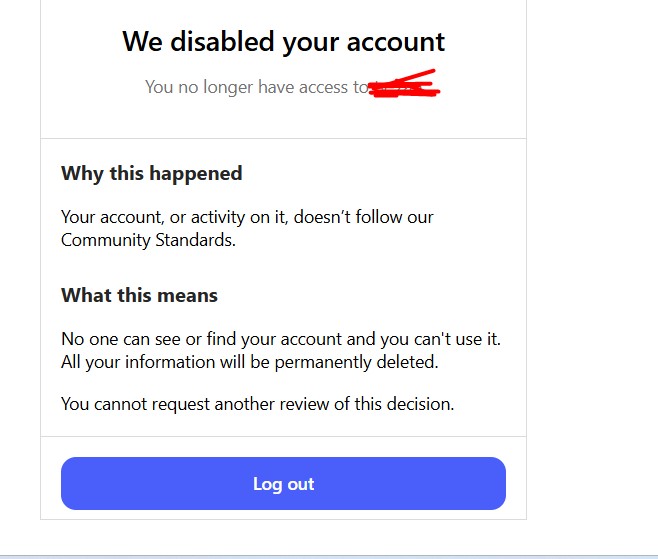Click the "permanently deleted" sentence line
Image resolution: width=658 pixels, height=559 pixels.
tap(249, 362)
